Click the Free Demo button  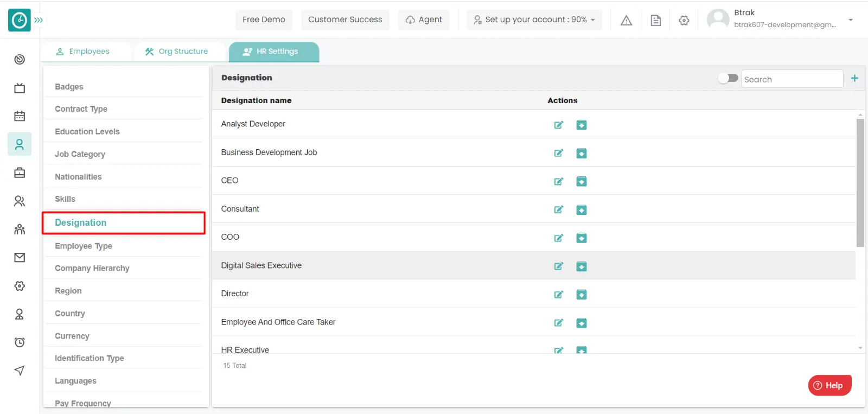[264, 20]
